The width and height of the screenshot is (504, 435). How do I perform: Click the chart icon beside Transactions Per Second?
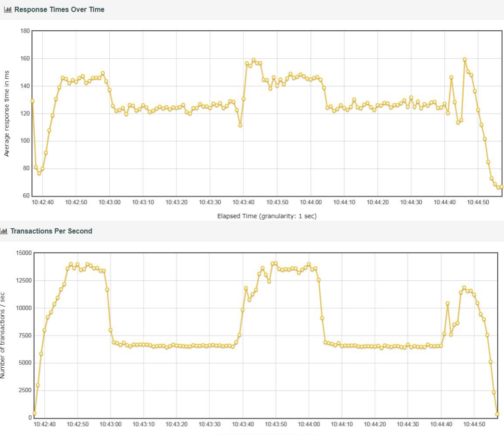click(x=4, y=231)
